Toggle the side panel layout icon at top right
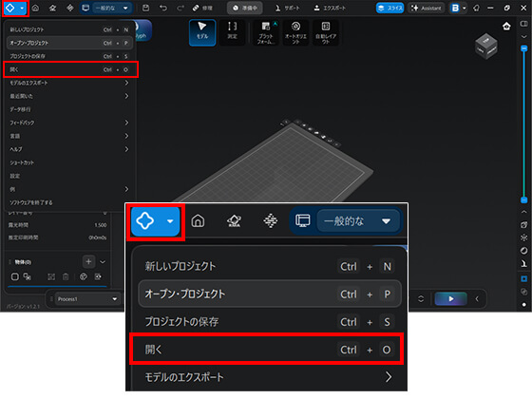The width and height of the screenshot is (532, 399). coord(523,24)
